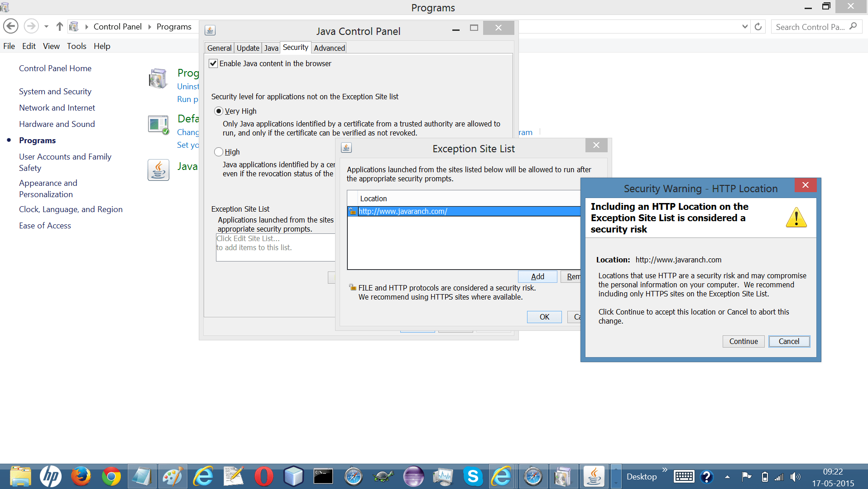Launch the HP icon in the taskbar
This screenshot has width=868, height=489.
coord(50,476)
